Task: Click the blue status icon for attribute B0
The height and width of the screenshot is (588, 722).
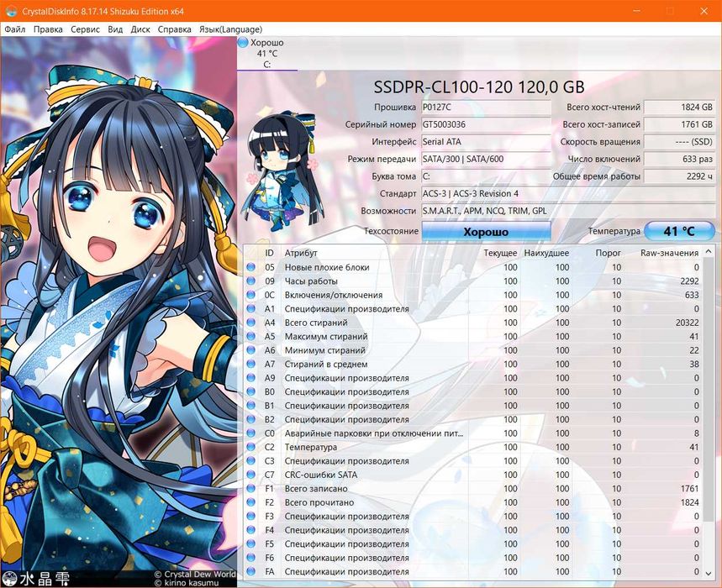Action: 251,391
